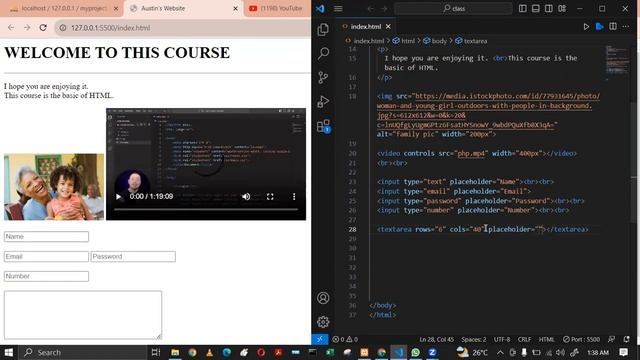Screen dimensions: 640x360
Task: Click the family picture on the webpage
Action: pos(54,187)
